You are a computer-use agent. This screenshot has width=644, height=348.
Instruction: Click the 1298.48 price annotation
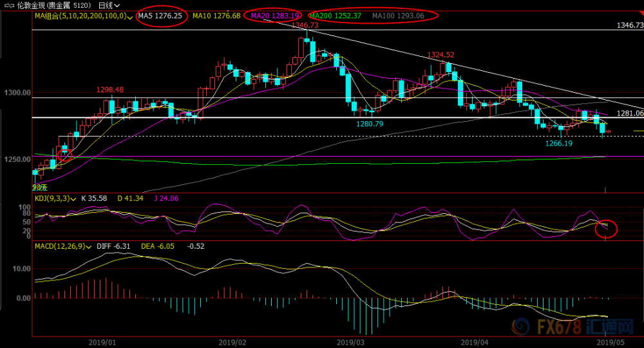point(109,90)
